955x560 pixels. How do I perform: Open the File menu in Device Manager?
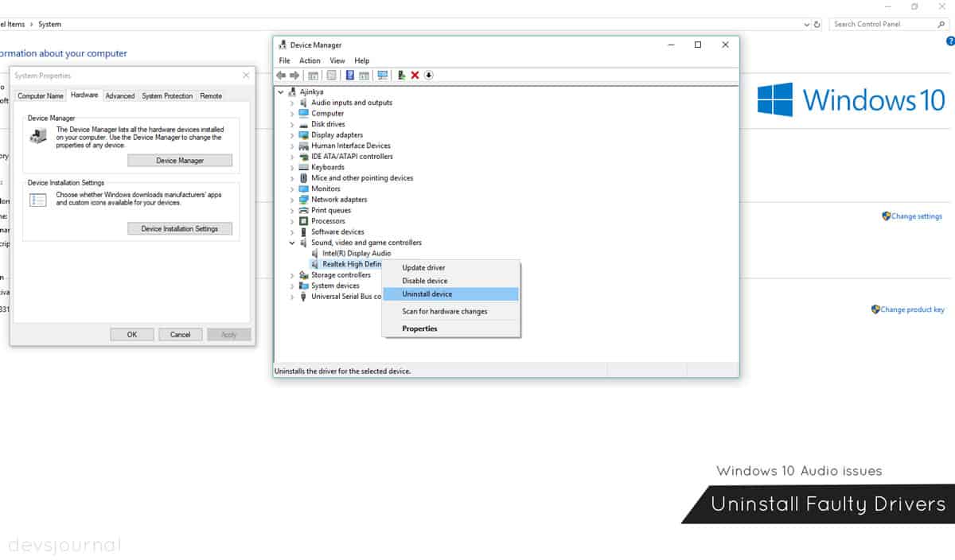[x=285, y=60]
